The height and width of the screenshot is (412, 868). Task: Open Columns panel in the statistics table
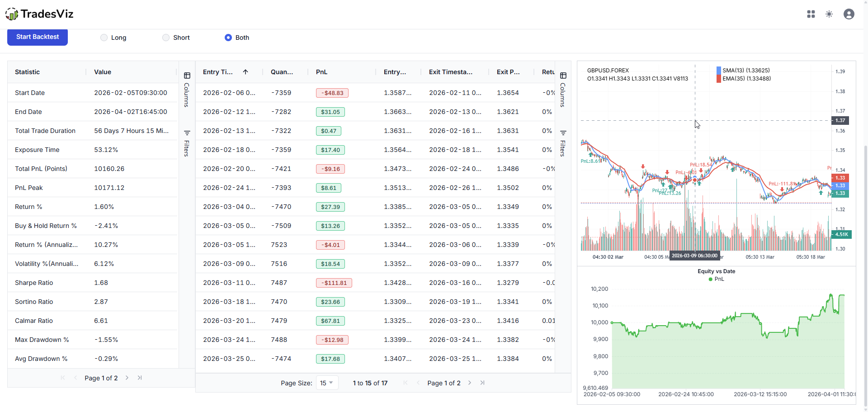point(187,89)
